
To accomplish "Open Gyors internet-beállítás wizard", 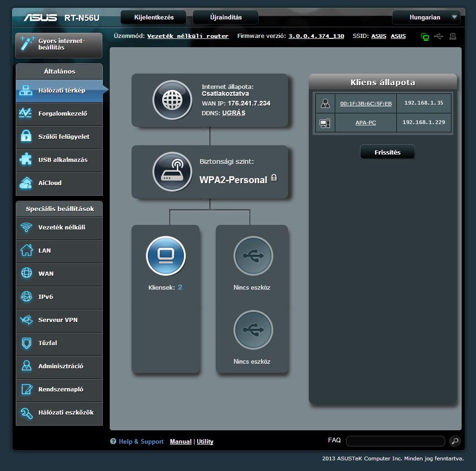I will (x=59, y=45).
